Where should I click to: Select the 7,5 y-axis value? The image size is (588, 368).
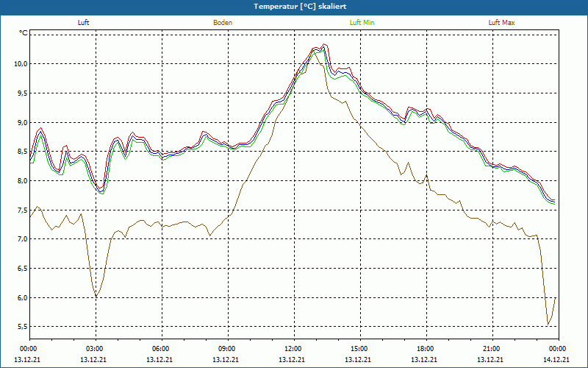click(x=22, y=210)
